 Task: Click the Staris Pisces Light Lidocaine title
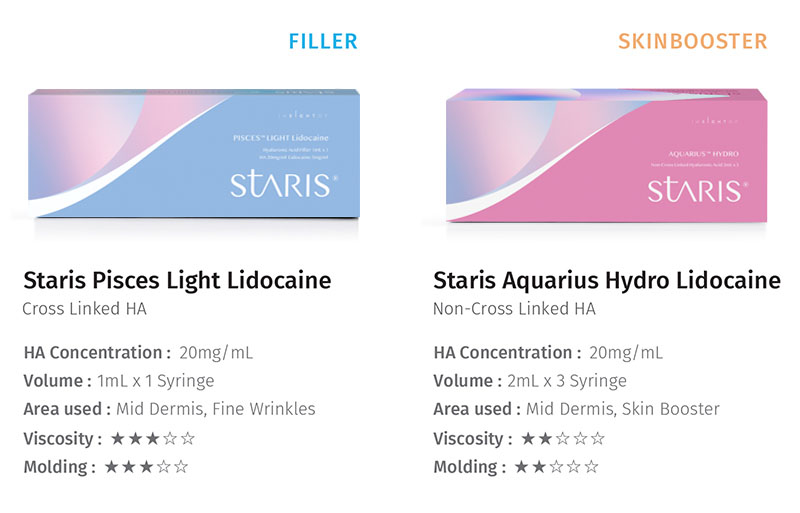tap(177, 280)
